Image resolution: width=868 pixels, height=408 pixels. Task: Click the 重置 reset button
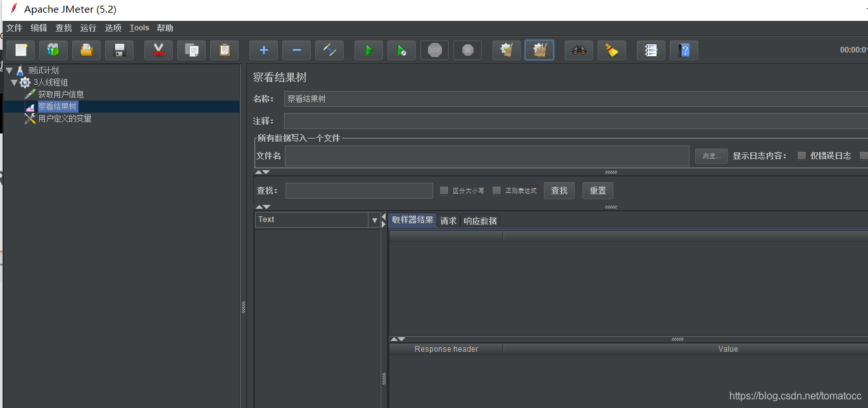598,190
